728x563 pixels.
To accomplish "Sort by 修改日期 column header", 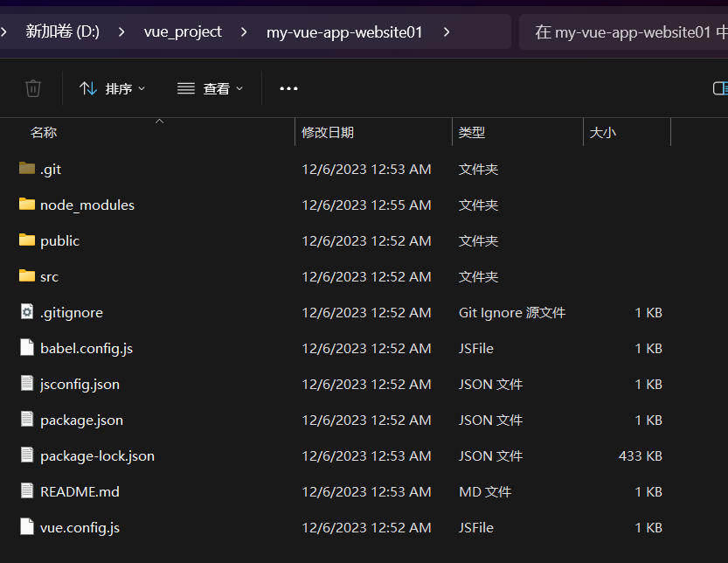I will coord(328,133).
